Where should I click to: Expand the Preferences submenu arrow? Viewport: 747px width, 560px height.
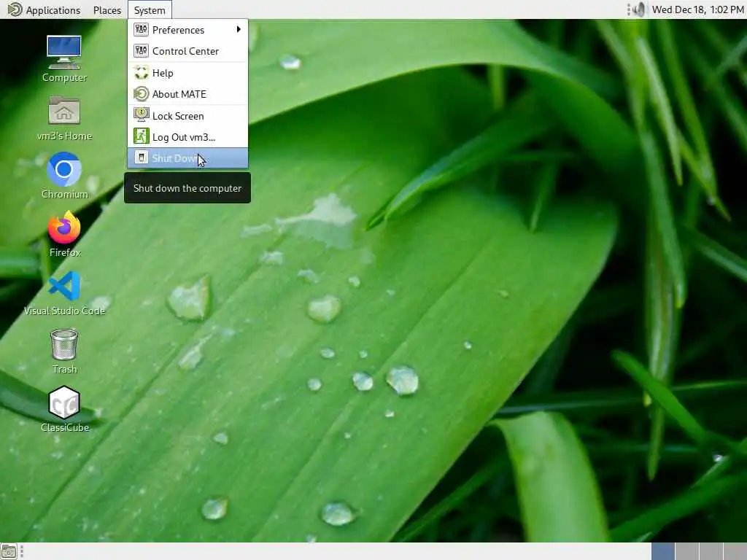(x=239, y=29)
